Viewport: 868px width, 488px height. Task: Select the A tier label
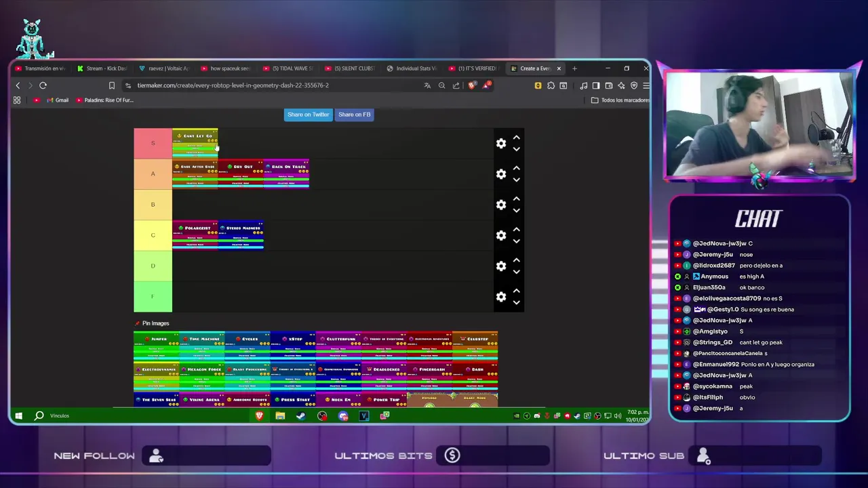(x=153, y=174)
